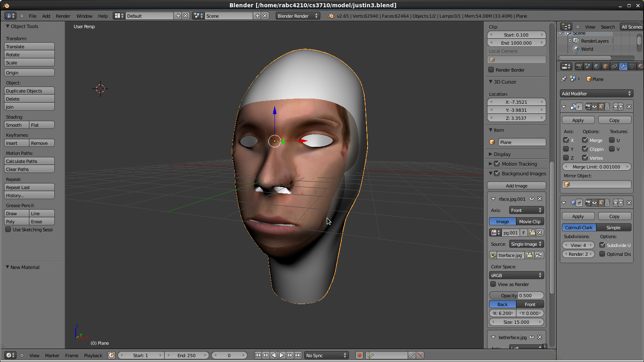This screenshot has height=362, width=644.
Task: Move the Subdivision modifier down in stack
Action: coord(621,203)
